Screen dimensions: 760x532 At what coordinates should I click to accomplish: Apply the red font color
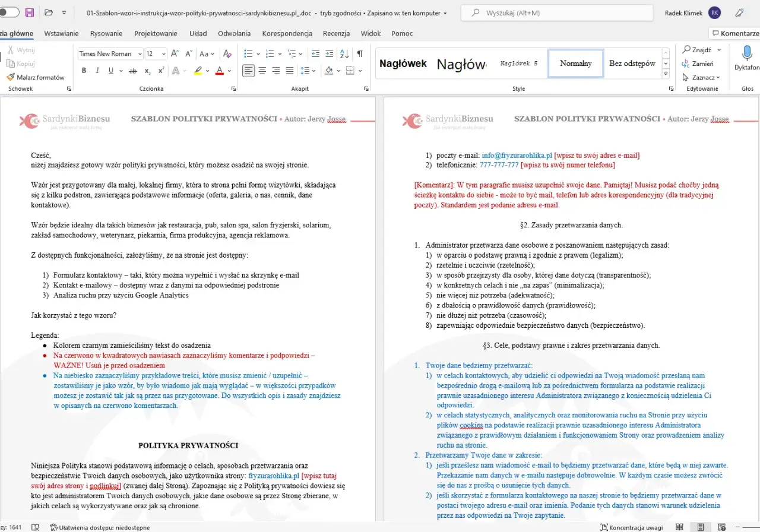(x=219, y=71)
